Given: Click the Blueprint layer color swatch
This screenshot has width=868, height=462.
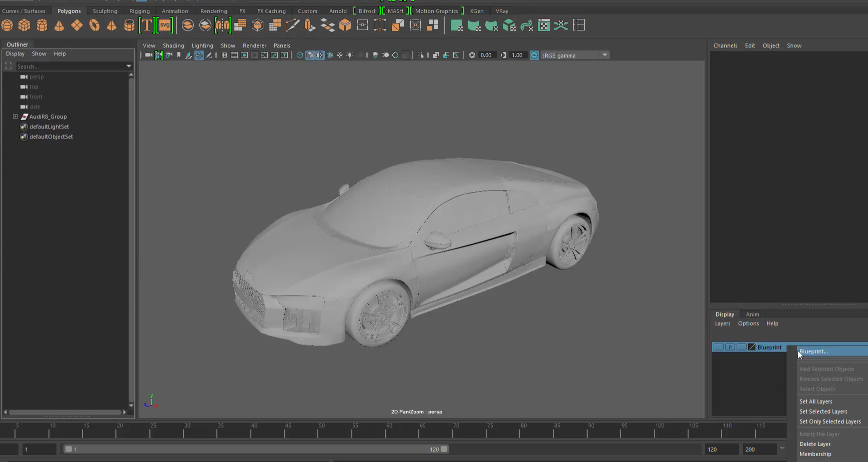Looking at the screenshot, I should [752, 347].
